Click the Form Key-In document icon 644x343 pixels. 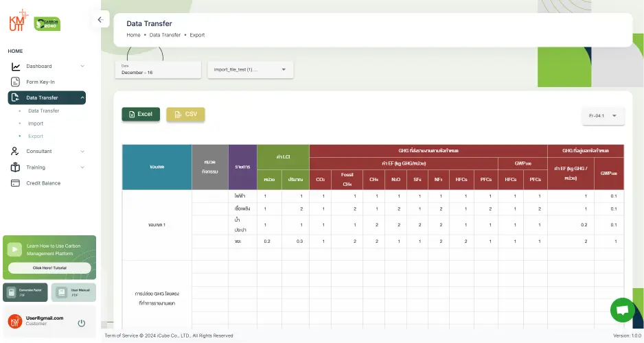[x=15, y=82]
